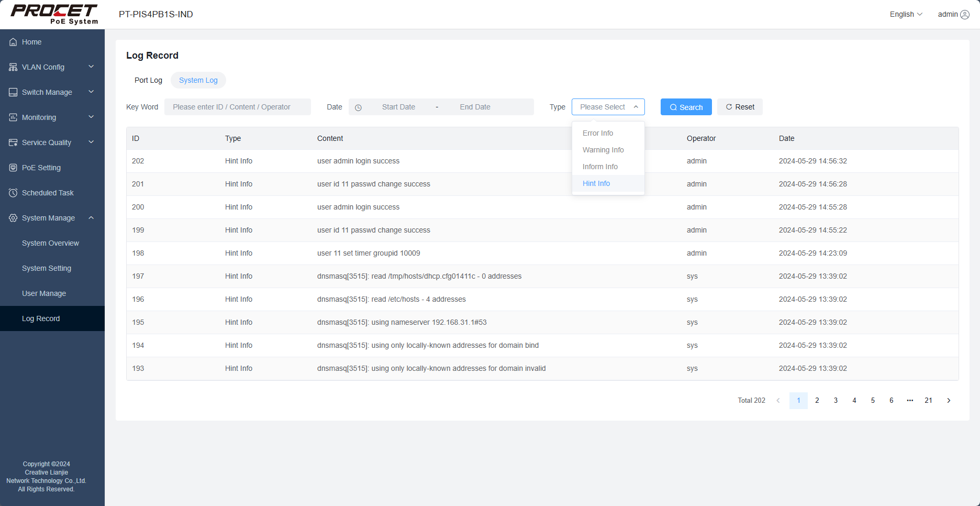The height and width of the screenshot is (506, 980).
Task: Click the Scheduled Task clock icon
Action: [13, 193]
